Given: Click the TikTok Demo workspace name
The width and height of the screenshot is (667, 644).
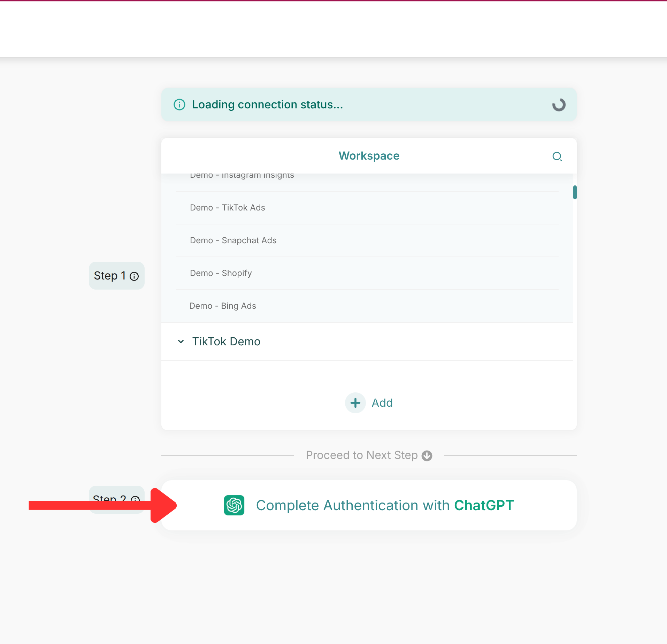Looking at the screenshot, I should pyautogui.click(x=226, y=342).
